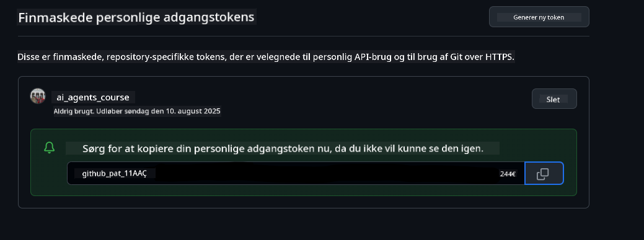The width and height of the screenshot is (644, 240).
Task: Copy the personal access token to clipboard
Action: click(x=544, y=173)
